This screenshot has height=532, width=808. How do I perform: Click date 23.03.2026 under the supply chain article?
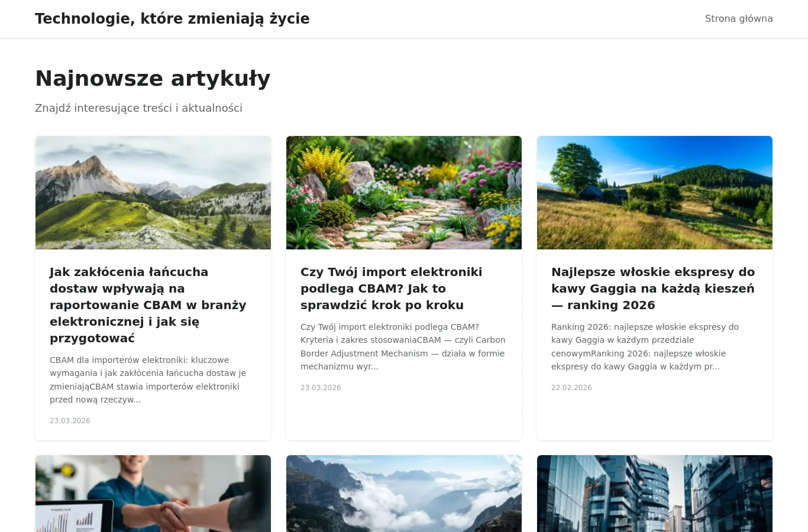point(70,421)
